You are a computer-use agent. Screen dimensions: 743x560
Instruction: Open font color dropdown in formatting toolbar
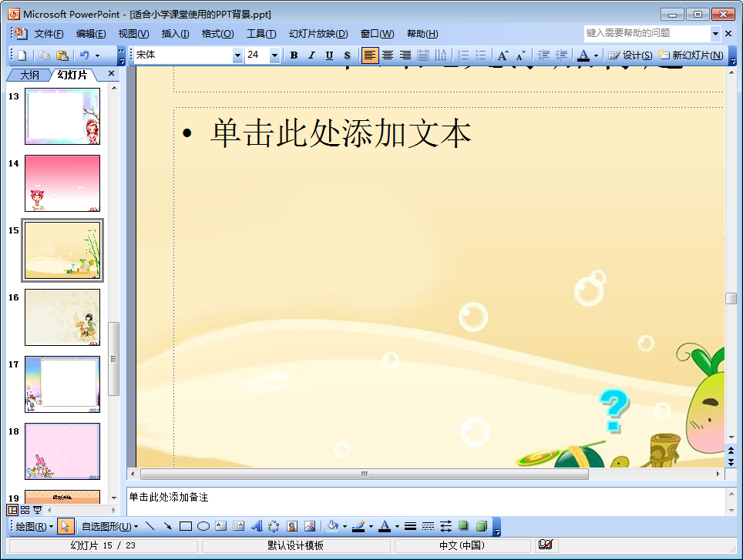pos(596,55)
